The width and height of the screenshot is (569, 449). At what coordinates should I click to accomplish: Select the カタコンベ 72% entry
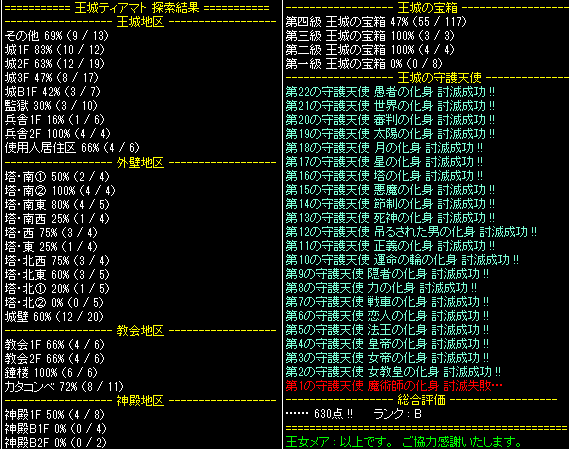coord(64,387)
